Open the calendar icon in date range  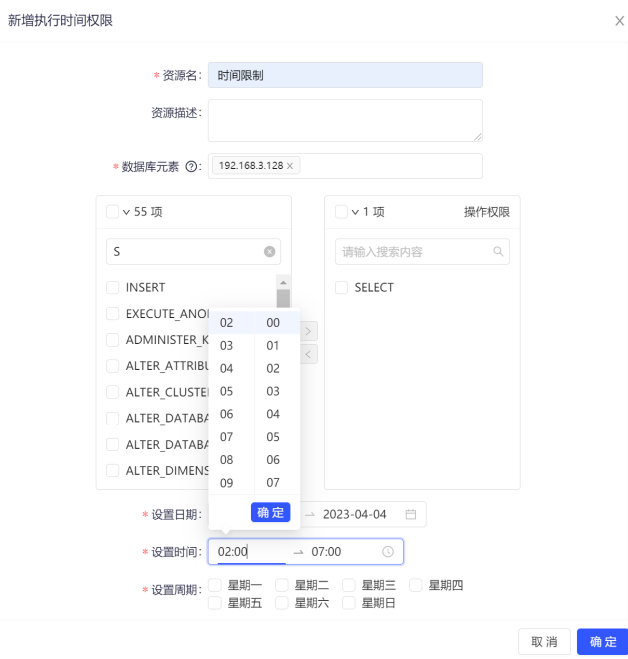[411, 514]
